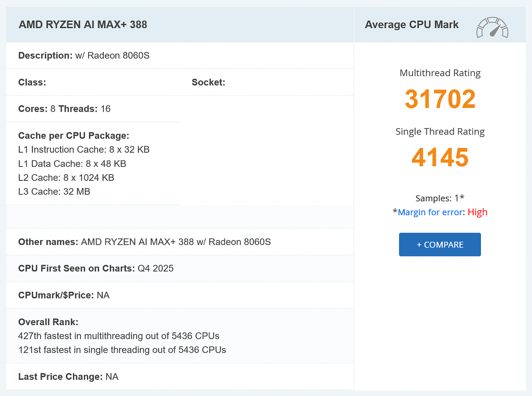
Task: Click the single thread rating 4145
Action: 440,157
